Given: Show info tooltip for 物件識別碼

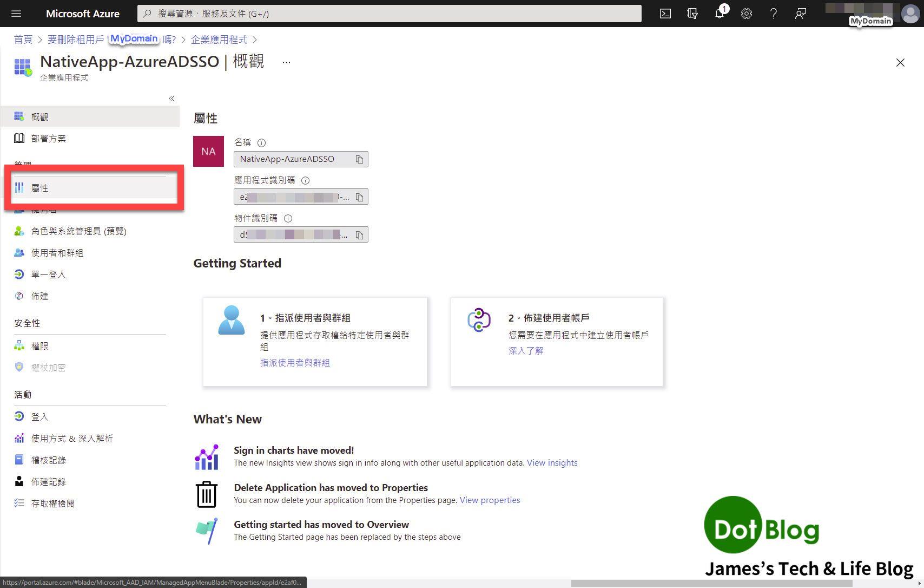Looking at the screenshot, I should point(288,219).
